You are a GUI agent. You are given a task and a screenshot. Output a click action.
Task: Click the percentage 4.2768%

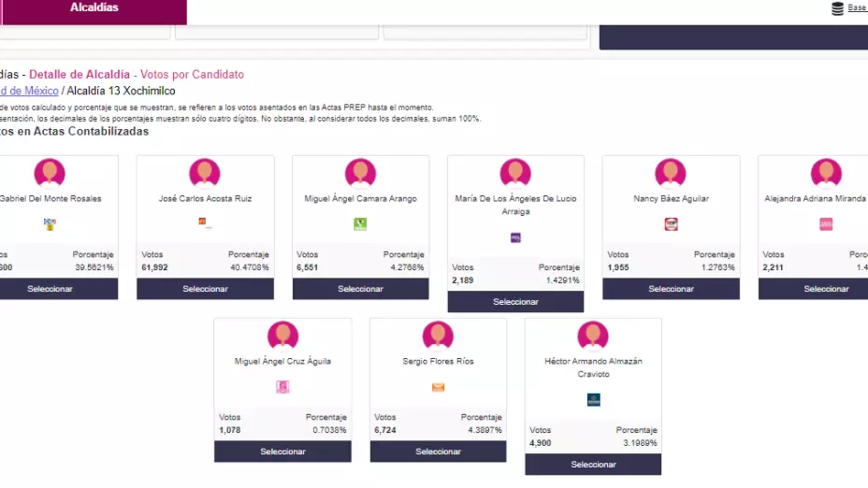coord(406,267)
